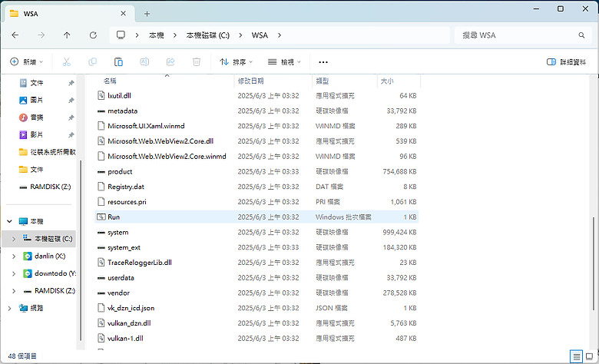Viewport: 599px width, 364px height.
Task: Sort by the name column header
Action: pyautogui.click(x=164, y=81)
